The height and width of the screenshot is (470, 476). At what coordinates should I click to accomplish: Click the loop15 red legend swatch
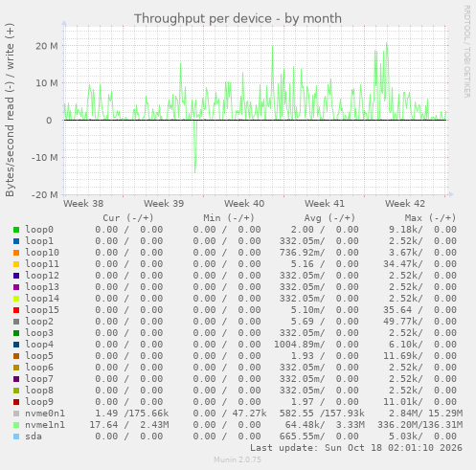16,310
